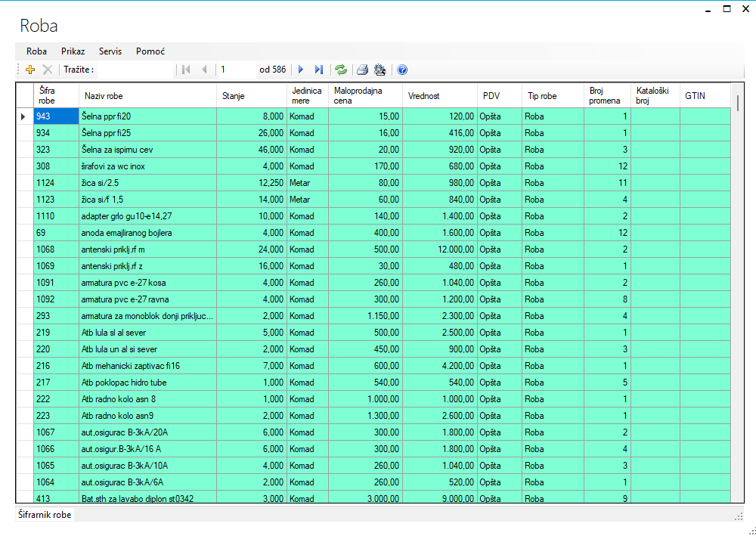Click the Stanje column header
756x536 pixels.
coord(252,96)
